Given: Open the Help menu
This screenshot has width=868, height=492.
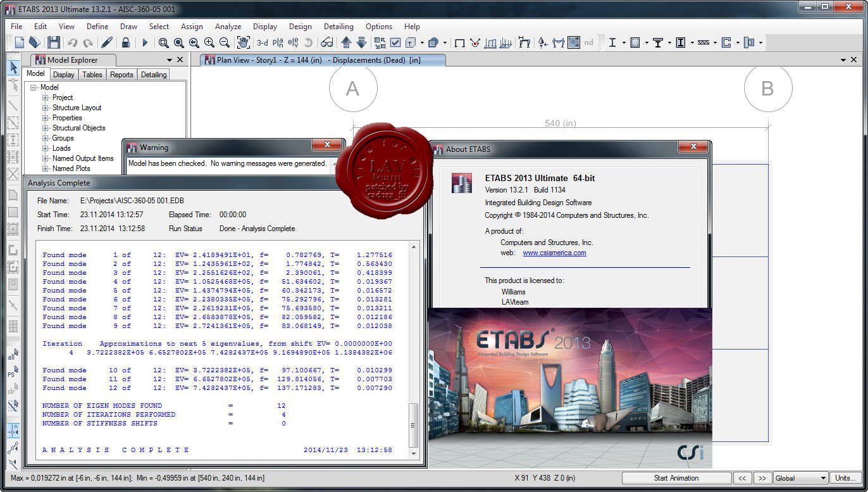Looking at the screenshot, I should pyautogui.click(x=412, y=27).
